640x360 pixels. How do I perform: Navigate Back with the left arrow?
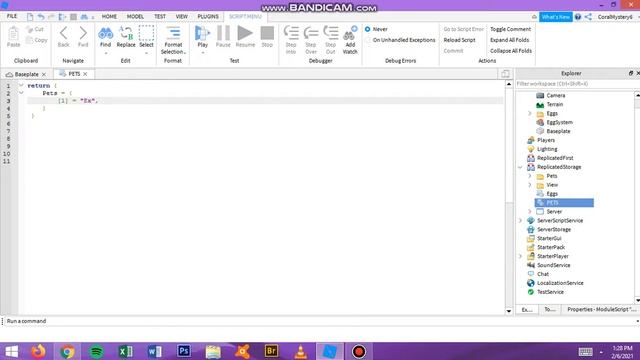tap(63, 33)
